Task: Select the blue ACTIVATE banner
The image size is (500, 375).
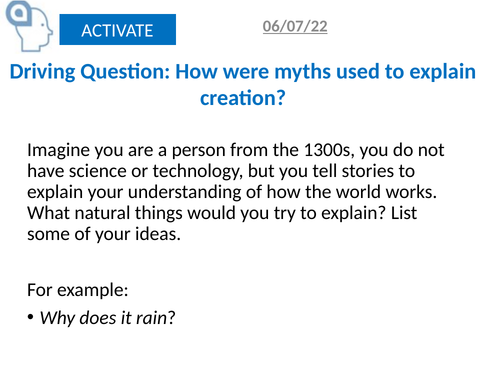Action: [x=118, y=29]
